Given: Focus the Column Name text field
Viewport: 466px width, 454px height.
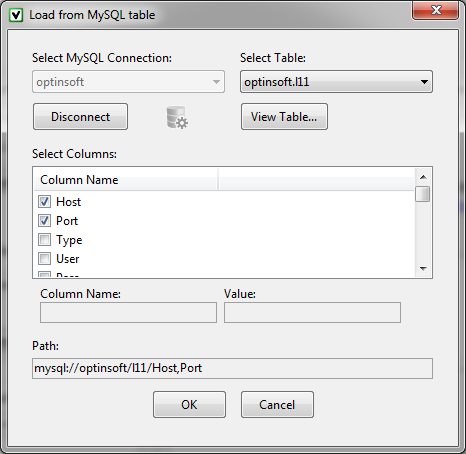Looking at the screenshot, I should click(128, 312).
